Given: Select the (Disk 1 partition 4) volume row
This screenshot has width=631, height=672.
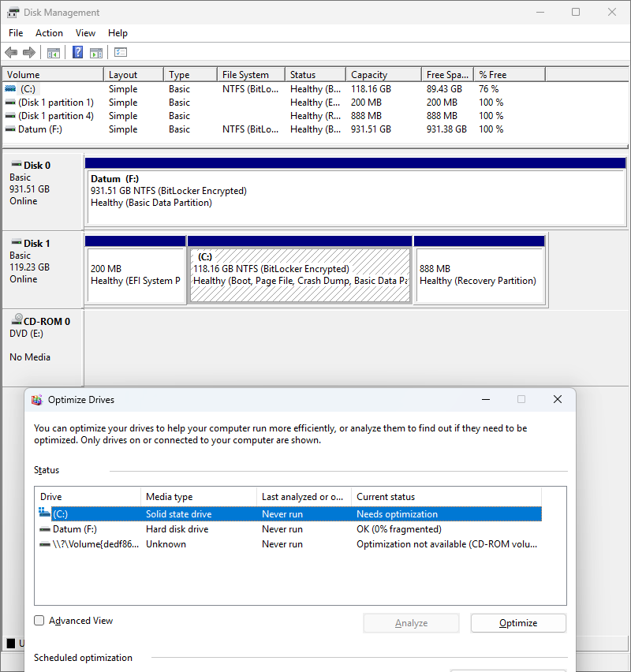Looking at the screenshot, I should 274,116.
